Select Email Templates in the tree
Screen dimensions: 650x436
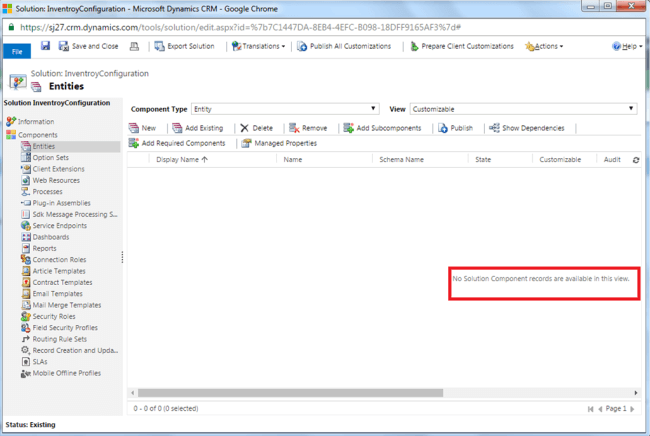point(52,293)
